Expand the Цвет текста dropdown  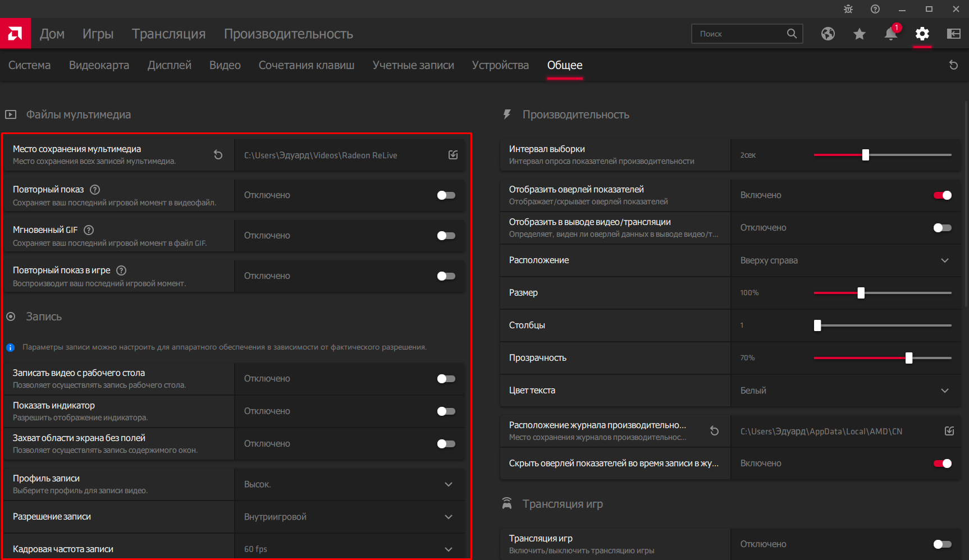(x=944, y=391)
